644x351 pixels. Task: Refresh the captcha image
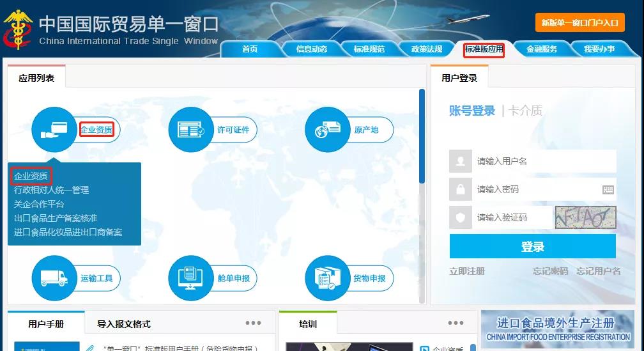(586, 217)
